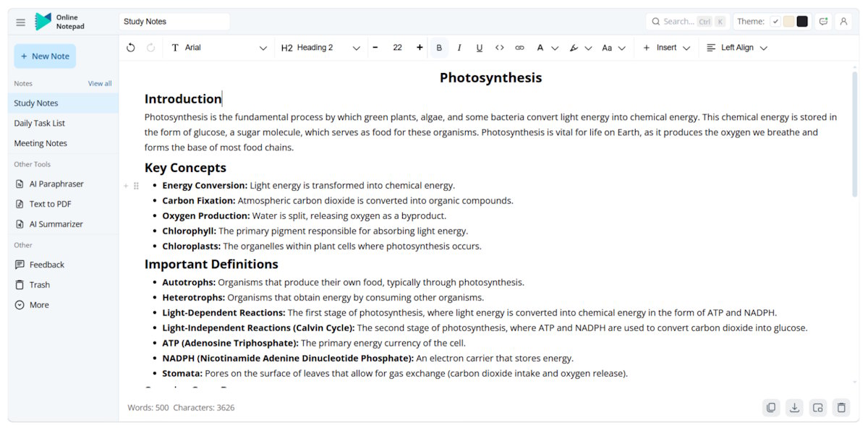Click the View all notes link
Viewport: 868px width, 428px height.
100,84
